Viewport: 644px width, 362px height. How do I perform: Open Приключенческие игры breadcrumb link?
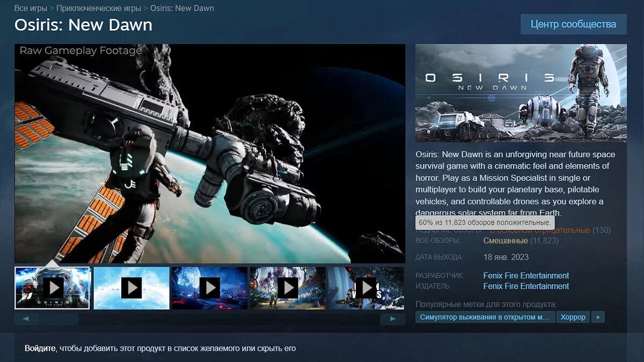coord(99,8)
